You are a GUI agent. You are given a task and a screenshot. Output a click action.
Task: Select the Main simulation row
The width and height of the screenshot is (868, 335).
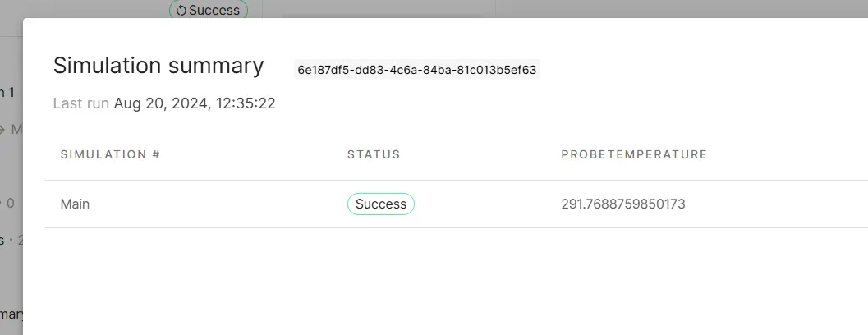[x=456, y=204]
